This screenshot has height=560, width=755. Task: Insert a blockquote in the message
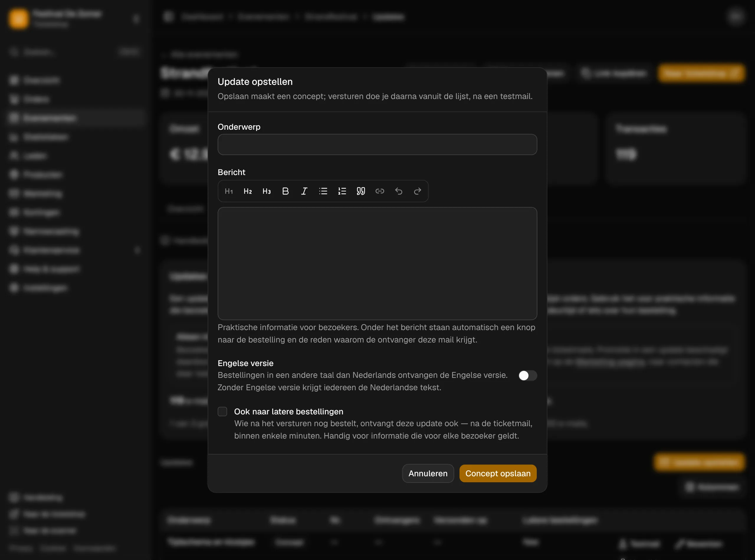coord(361,191)
